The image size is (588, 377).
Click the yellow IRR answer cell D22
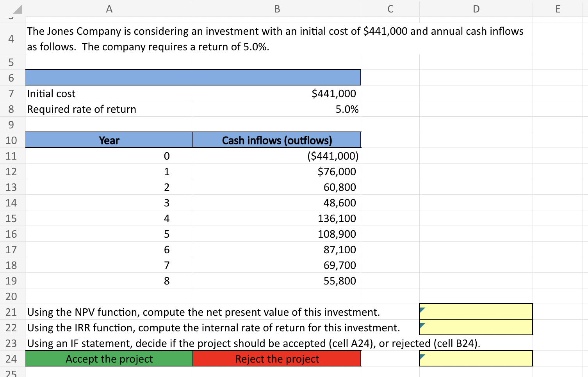click(x=476, y=327)
